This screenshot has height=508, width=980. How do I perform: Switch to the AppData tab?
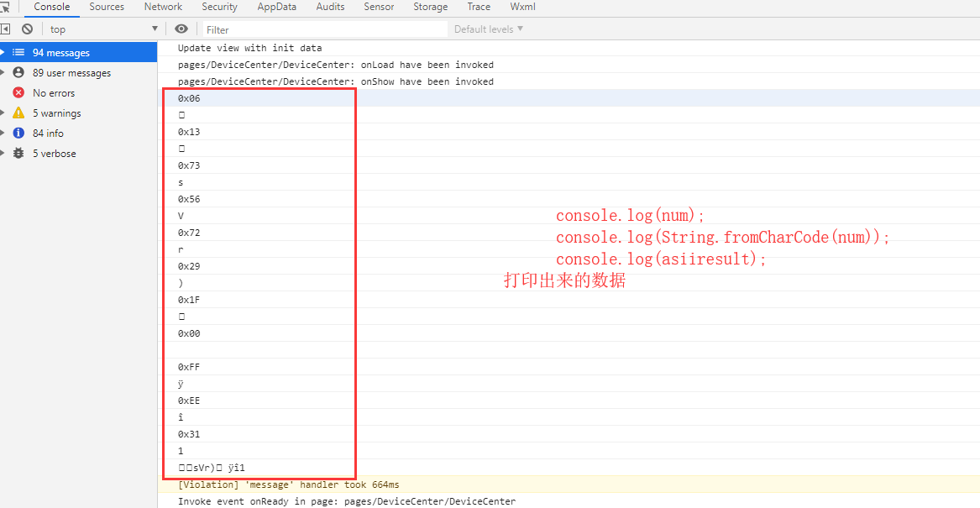tap(277, 7)
